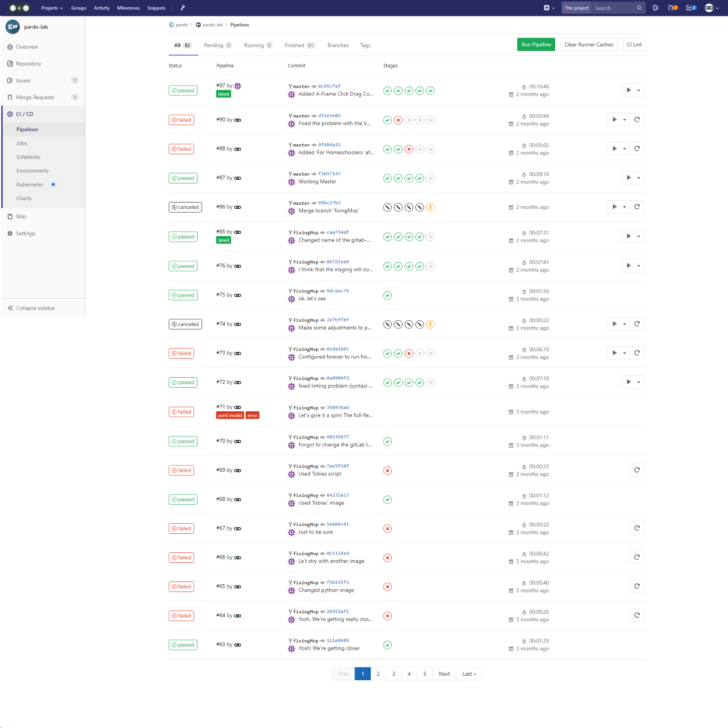Open manual actions dropdown for pipeline #85
728x728 pixels.
tap(633, 236)
